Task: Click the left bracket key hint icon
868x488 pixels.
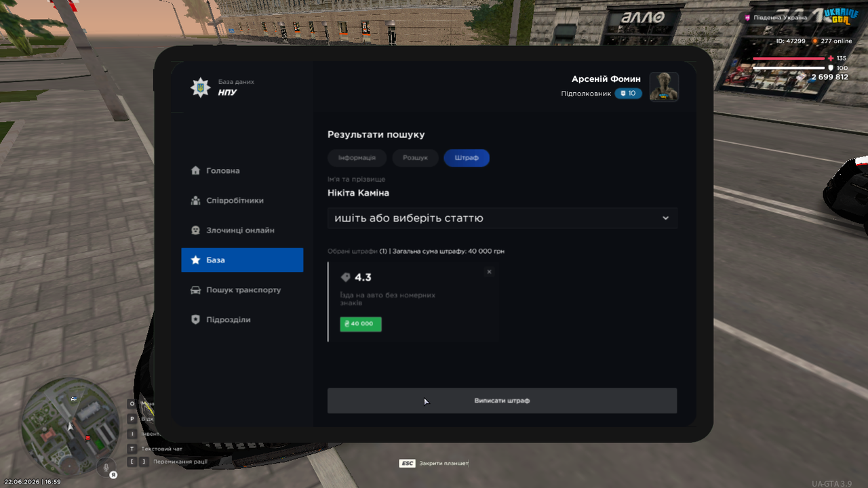Action: click(132, 462)
